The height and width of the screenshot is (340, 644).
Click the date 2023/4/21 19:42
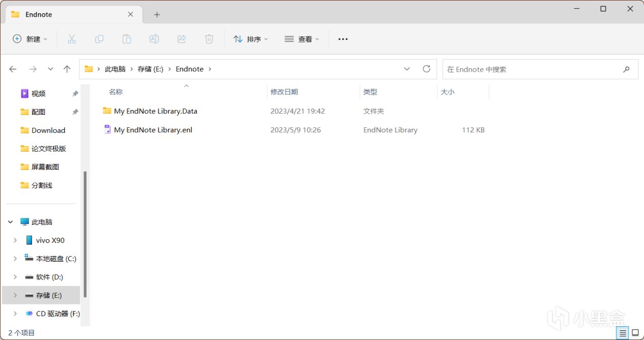click(x=298, y=111)
